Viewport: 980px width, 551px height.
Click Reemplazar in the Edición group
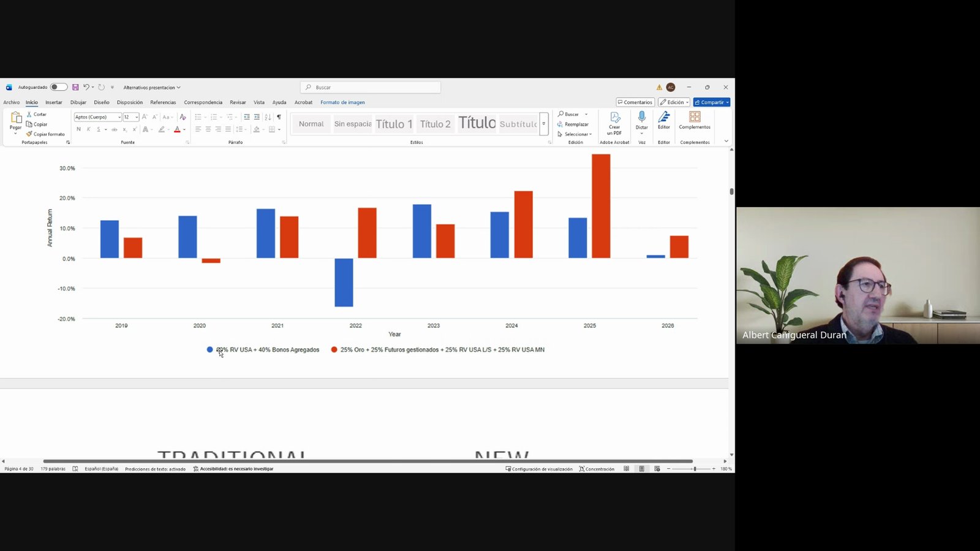pos(573,124)
